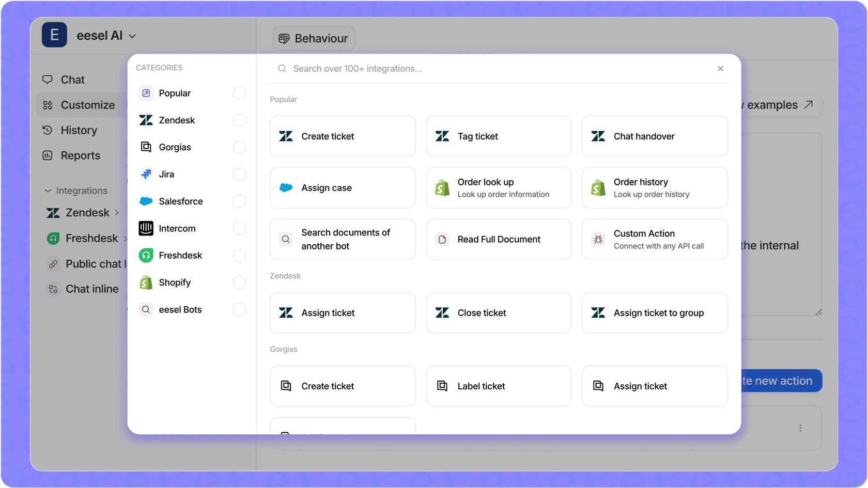Select the Intercom category icon

coord(146,228)
